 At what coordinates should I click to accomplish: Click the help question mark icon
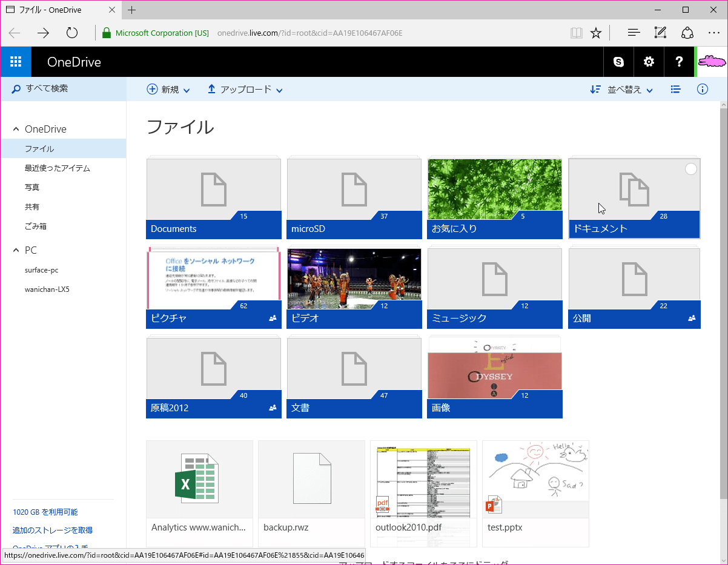679,62
